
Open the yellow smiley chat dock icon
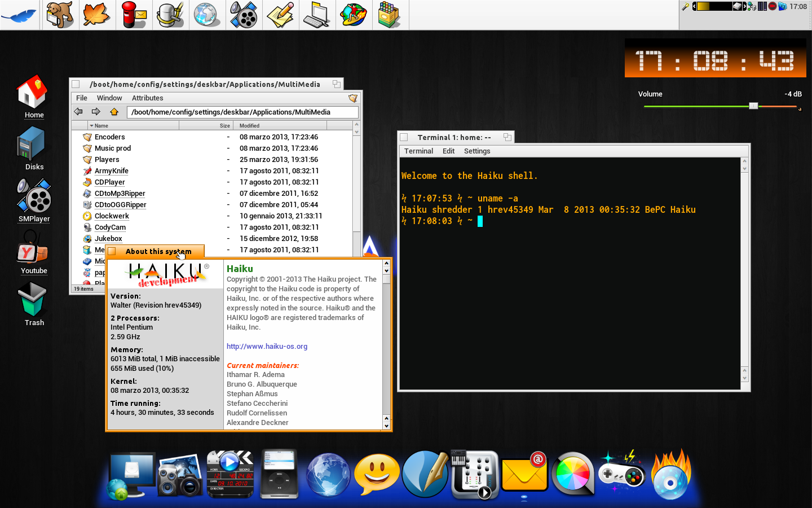point(377,474)
